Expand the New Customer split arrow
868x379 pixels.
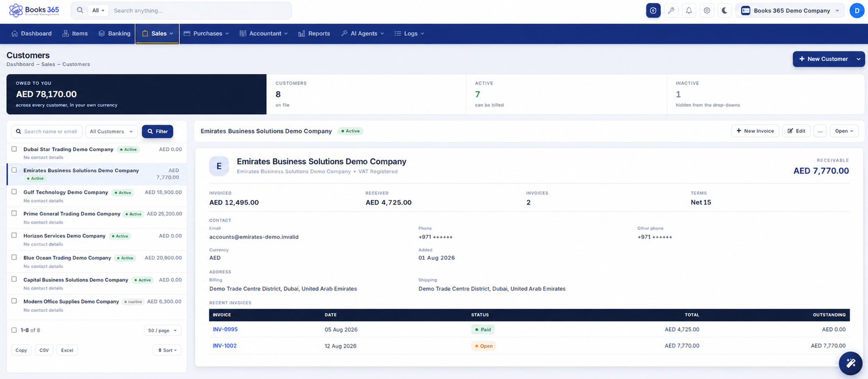point(859,59)
